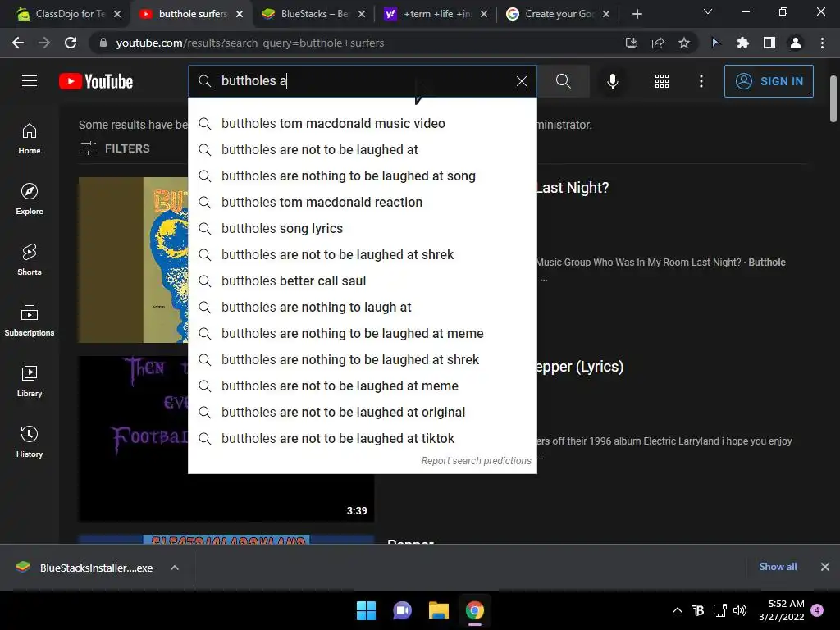Click the YouTube logo
Image resolution: width=840 pixels, height=630 pixels.
tap(96, 81)
